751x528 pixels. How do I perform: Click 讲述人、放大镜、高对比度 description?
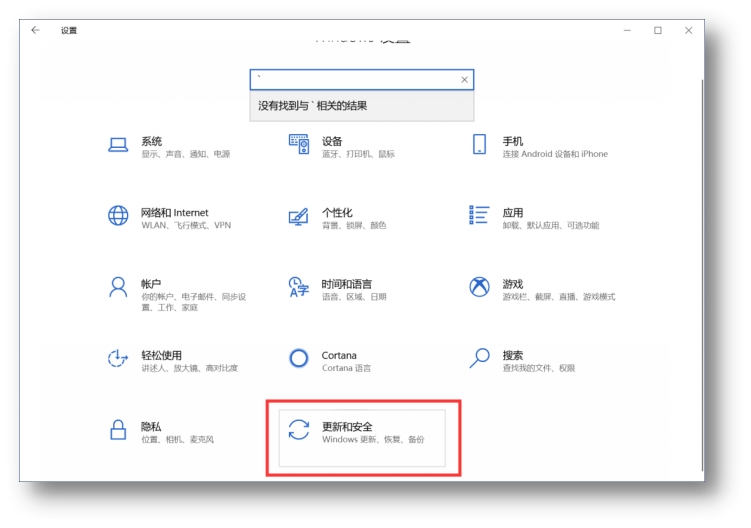tap(190, 368)
